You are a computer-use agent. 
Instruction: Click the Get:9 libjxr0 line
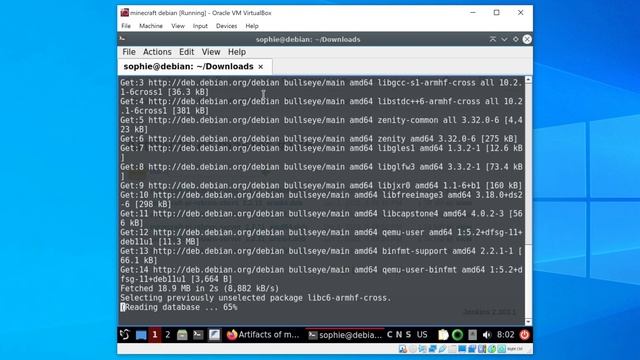(321, 185)
